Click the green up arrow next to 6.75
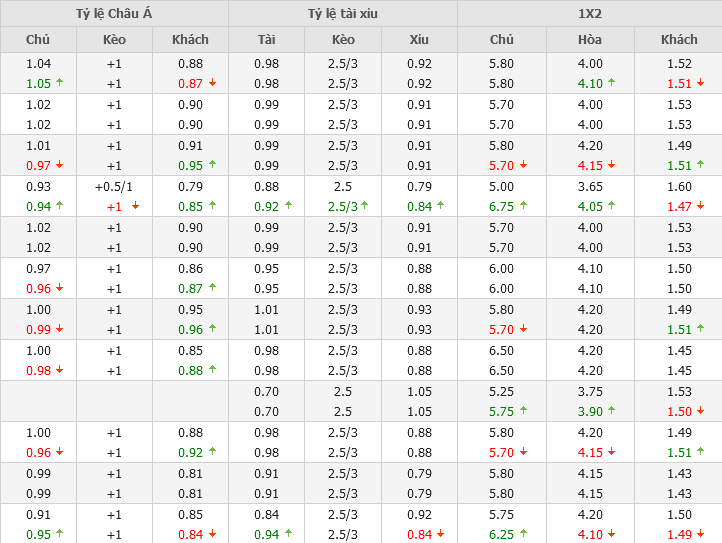 click(524, 206)
